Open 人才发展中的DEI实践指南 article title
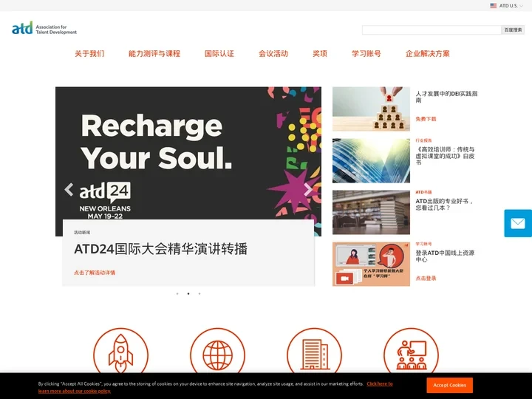Screen dimensions: 532x399 coord(446,97)
